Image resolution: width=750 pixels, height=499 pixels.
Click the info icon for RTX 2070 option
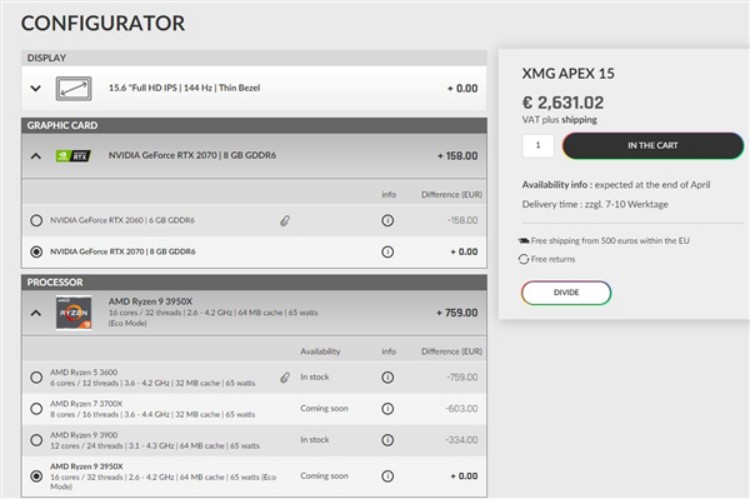387,252
